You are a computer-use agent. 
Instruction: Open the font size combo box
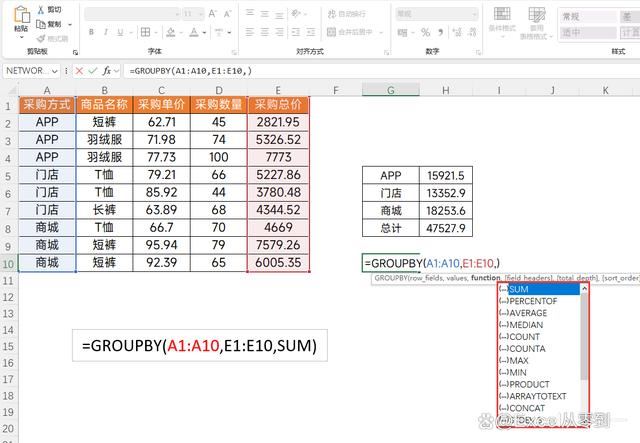coord(193,14)
